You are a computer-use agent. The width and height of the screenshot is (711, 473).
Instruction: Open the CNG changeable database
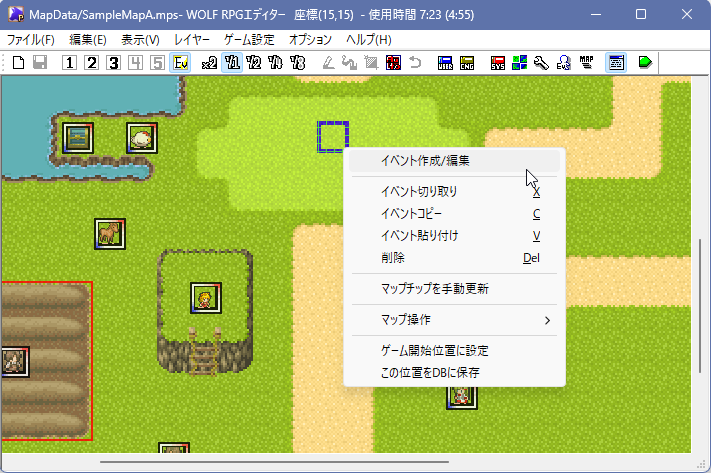(467, 63)
